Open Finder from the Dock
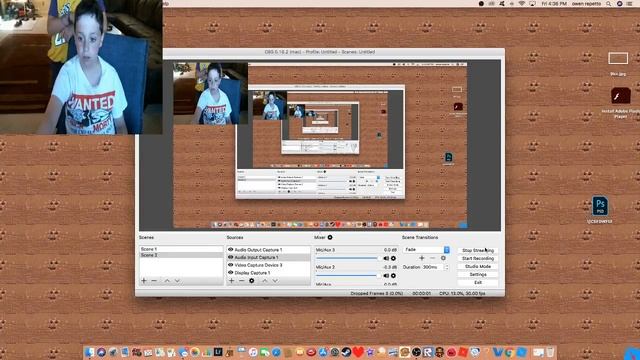This screenshot has width=640, height=360. pos(89,352)
